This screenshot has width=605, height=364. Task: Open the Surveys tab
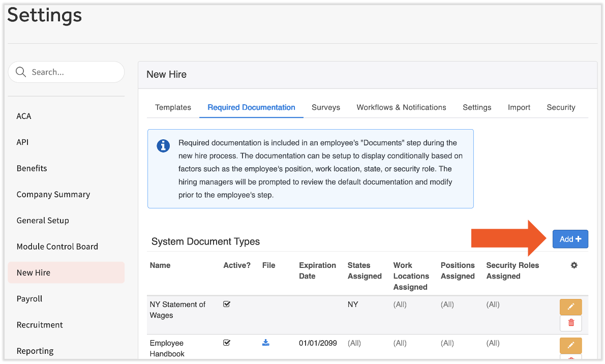(326, 107)
